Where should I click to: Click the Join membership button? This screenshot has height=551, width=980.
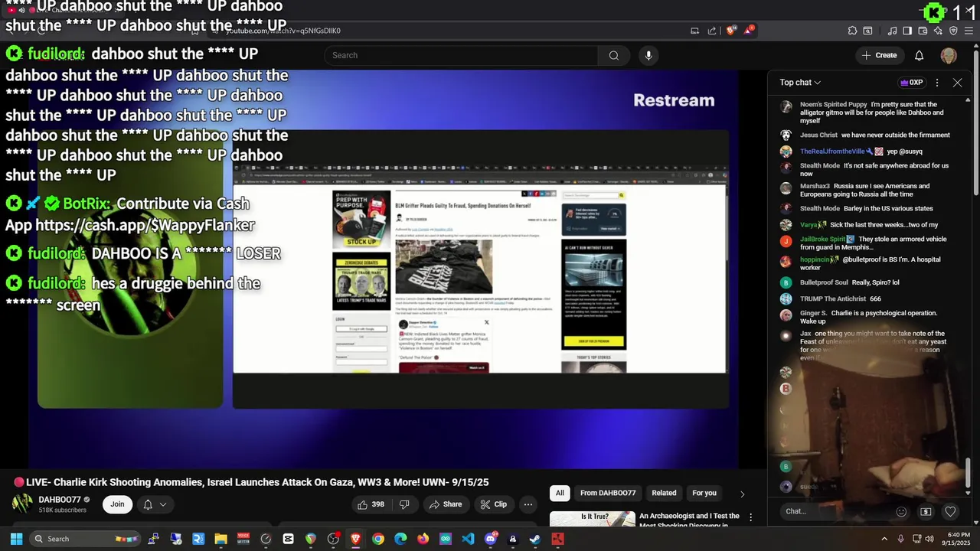(117, 504)
